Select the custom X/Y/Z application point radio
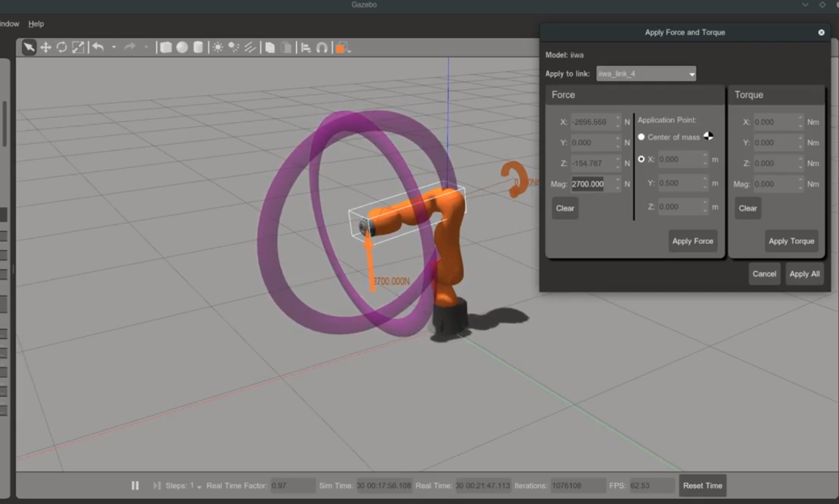Viewport: 839px width, 504px height. pyautogui.click(x=641, y=159)
